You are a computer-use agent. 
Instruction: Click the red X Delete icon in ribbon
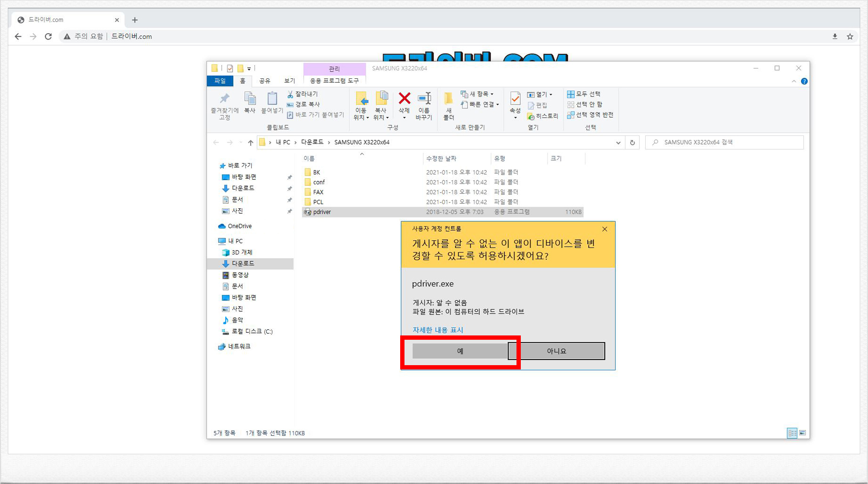pyautogui.click(x=404, y=99)
